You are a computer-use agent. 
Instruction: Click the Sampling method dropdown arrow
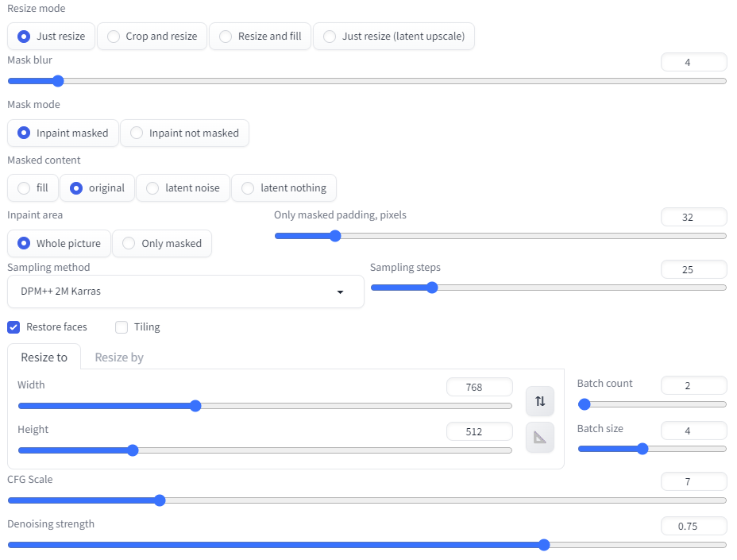pyautogui.click(x=340, y=292)
